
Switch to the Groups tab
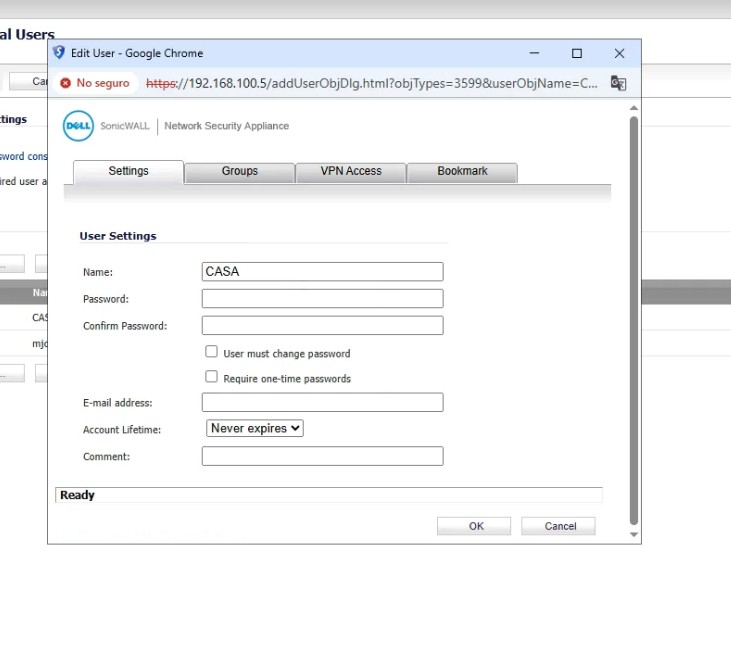point(240,171)
